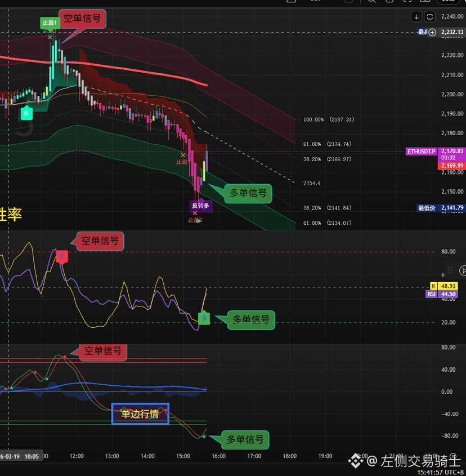Click the 2,141.79 low price value
Image resolution: width=466 pixels, height=476 pixels.
[452, 208]
